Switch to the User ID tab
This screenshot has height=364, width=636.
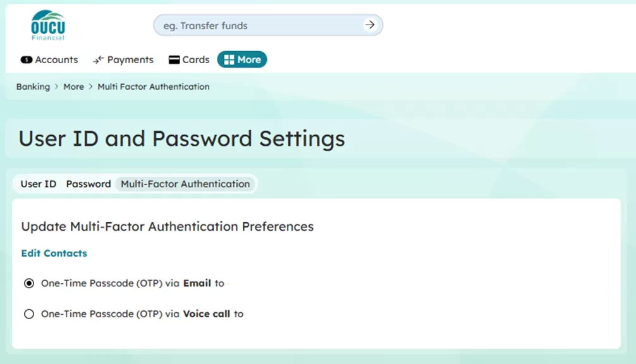(39, 184)
